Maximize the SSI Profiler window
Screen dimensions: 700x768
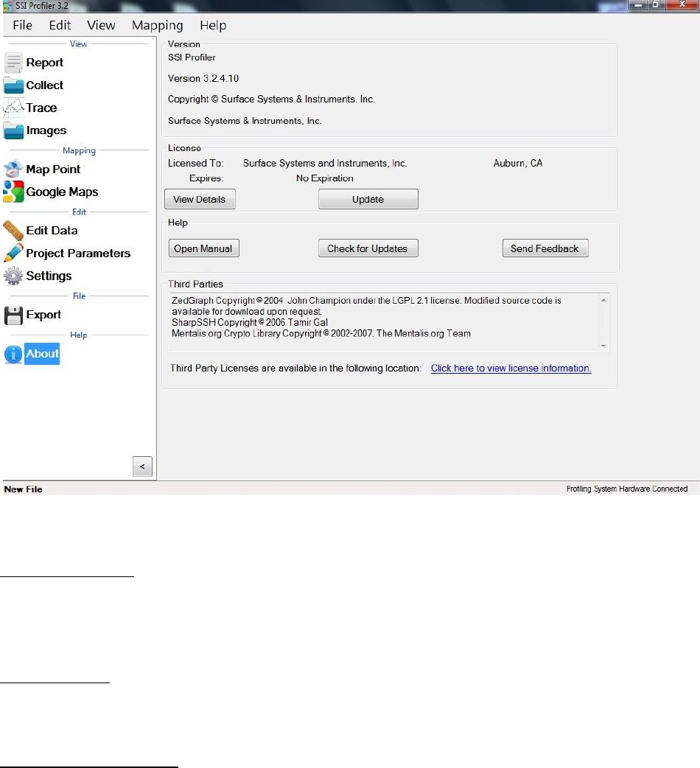tap(656, 5)
